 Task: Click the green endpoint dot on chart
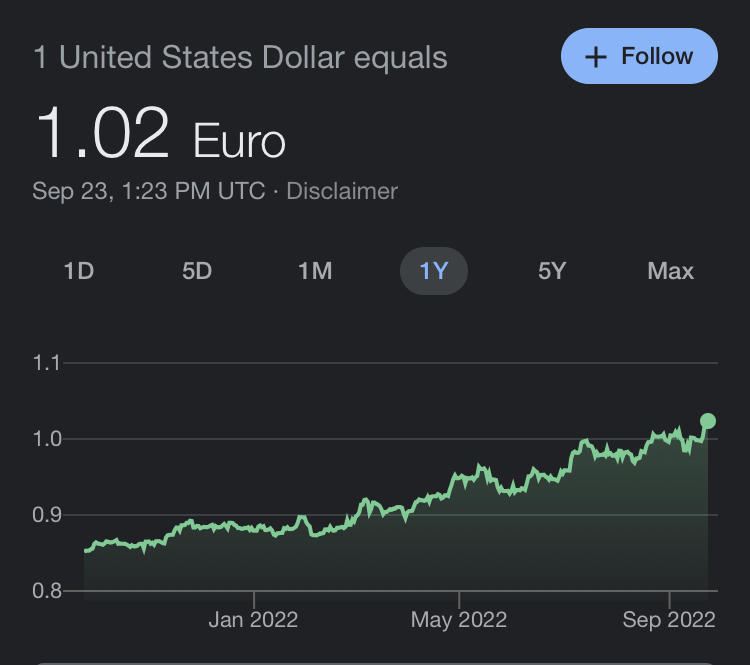708,421
